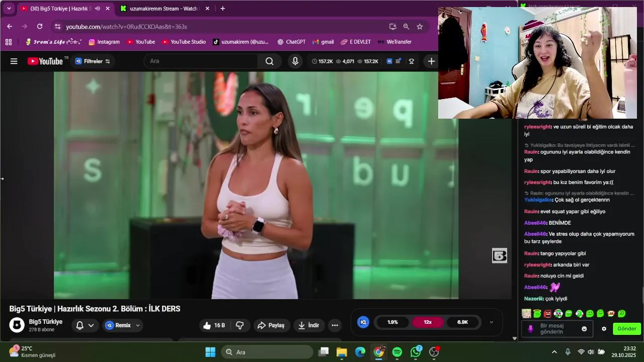Open the uzumakirem TikTok bookmark

[x=240, y=42]
